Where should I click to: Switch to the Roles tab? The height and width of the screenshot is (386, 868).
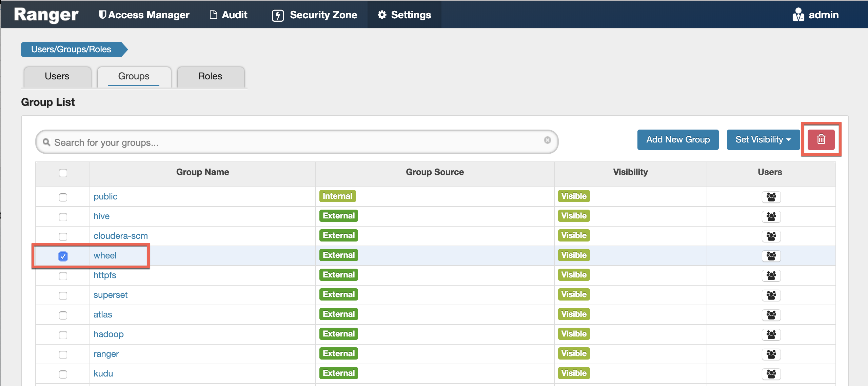click(x=210, y=76)
